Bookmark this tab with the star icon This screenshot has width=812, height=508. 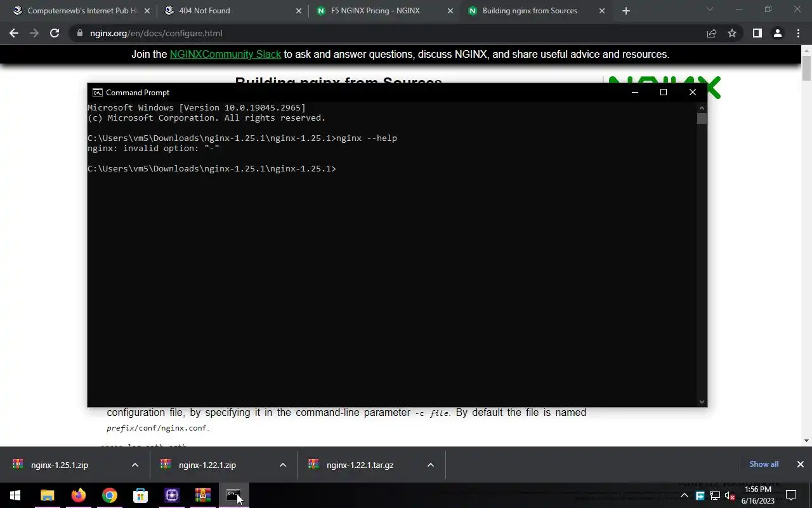click(732, 33)
